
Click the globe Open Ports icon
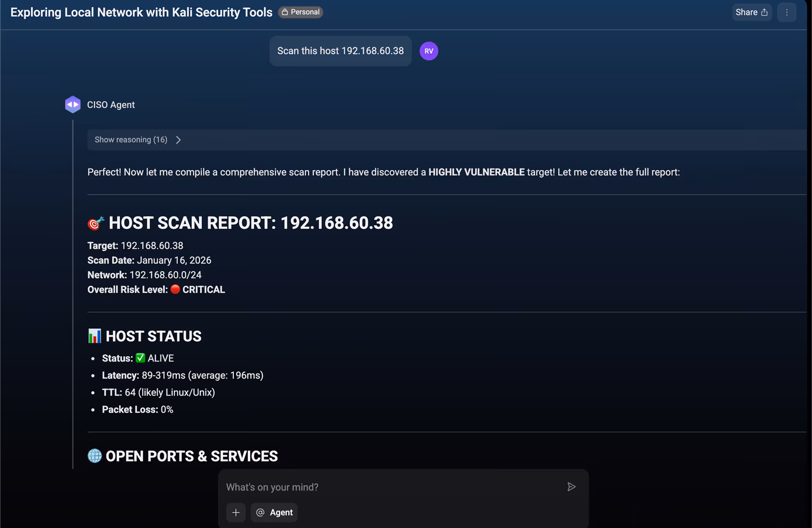point(94,456)
